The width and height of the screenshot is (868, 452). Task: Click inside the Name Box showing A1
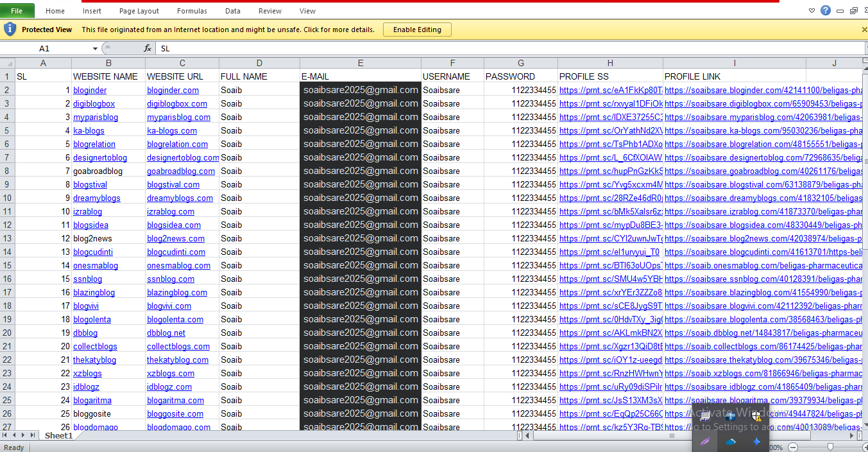45,48
